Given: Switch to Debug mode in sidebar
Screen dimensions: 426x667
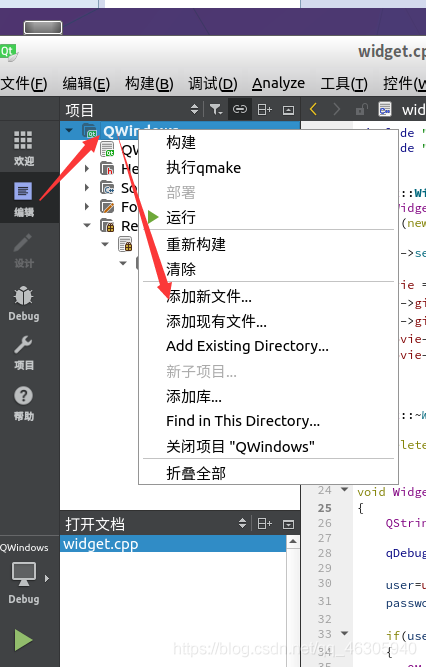Looking at the screenshot, I should click(x=23, y=302).
